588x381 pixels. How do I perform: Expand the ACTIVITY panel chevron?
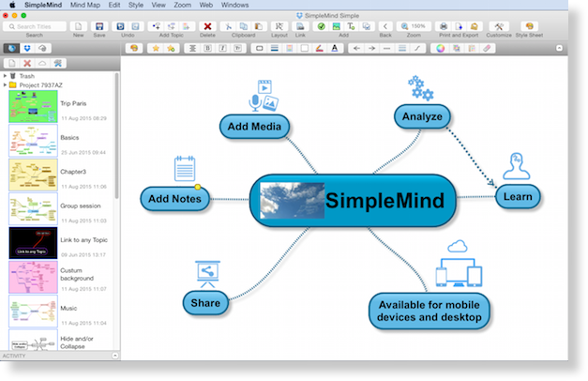[115, 355]
